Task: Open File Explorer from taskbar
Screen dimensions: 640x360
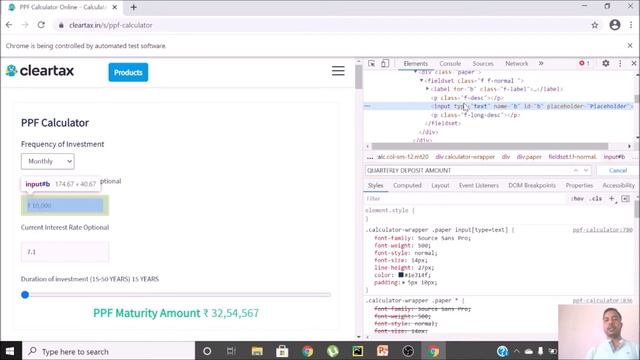Action: point(257,351)
